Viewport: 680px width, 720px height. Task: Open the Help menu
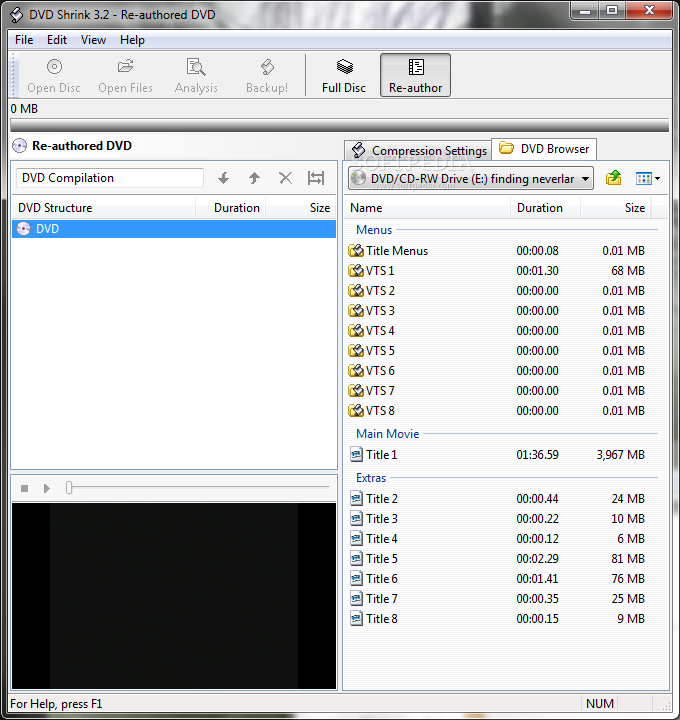pyautogui.click(x=132, y=40)
